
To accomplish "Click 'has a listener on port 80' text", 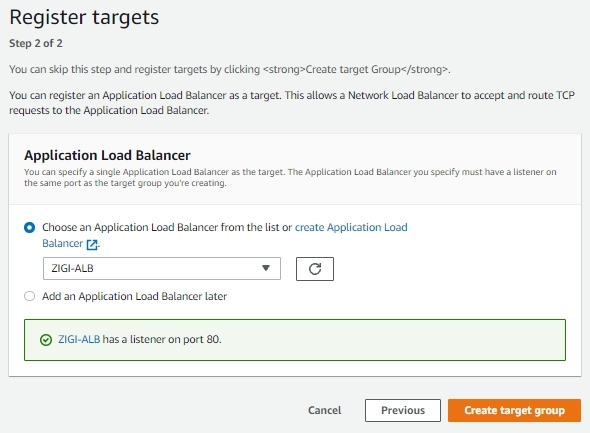I will (162, 339).
